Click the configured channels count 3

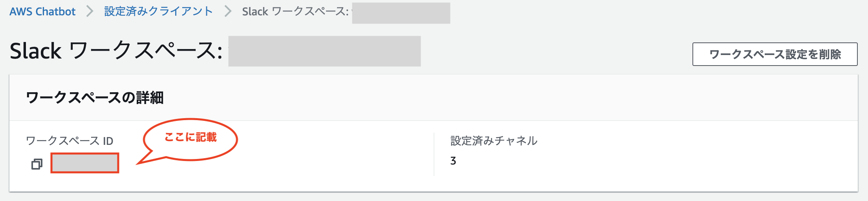coord(453,161)
